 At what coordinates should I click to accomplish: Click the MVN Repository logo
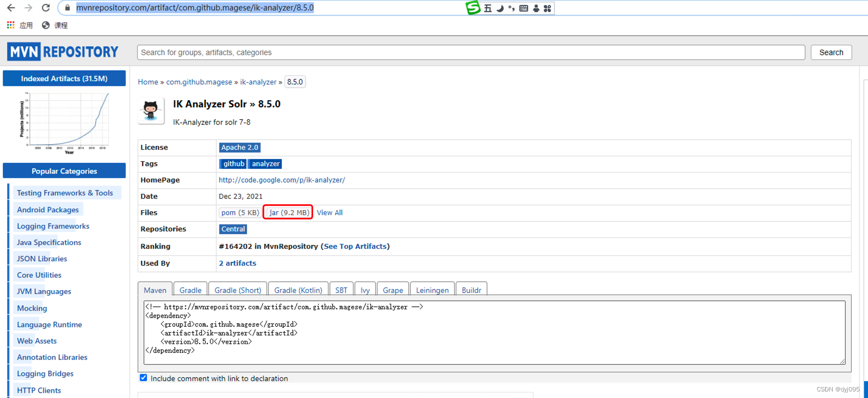pos(63,52)
